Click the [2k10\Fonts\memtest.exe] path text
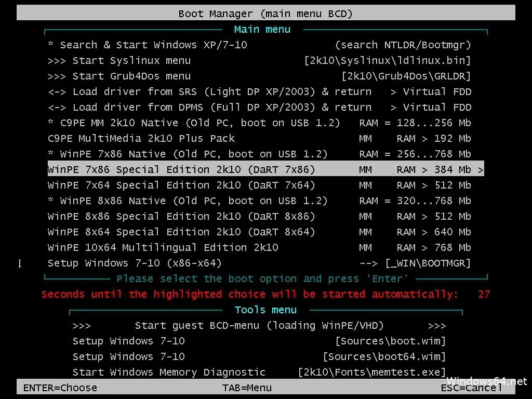Image resolution: width=532 pixels, height=399 pixels. point(372,372)
